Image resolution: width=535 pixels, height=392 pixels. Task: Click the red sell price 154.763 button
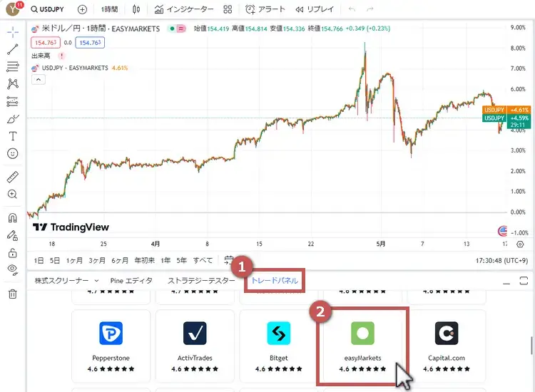[46, 43]
